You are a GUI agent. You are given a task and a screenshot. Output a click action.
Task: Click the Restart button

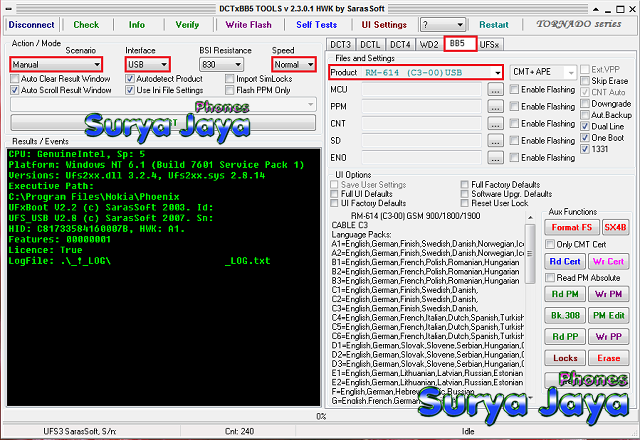[x=493, y=25]
